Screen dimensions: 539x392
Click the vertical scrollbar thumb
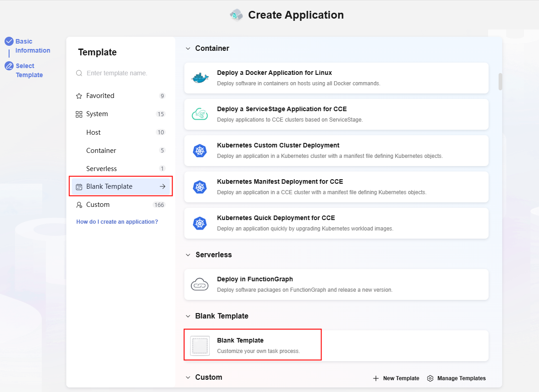pos(500,82)
